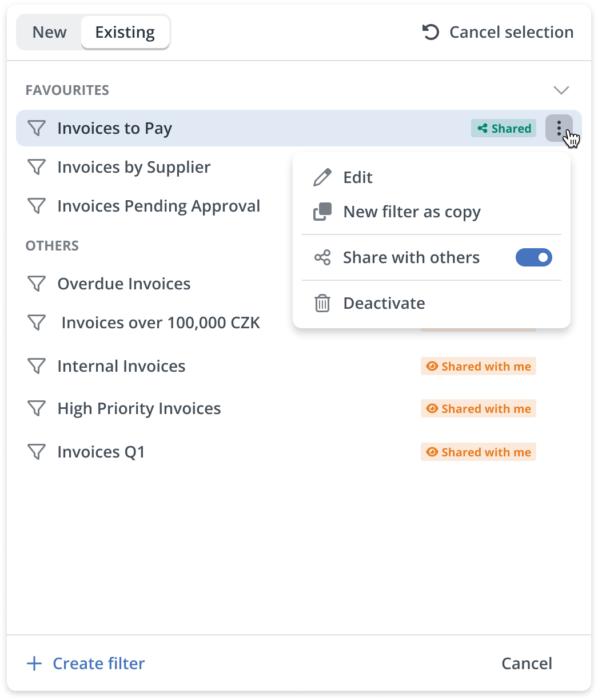
Task: Switch to the New filter mode
Action: (50, 32)
